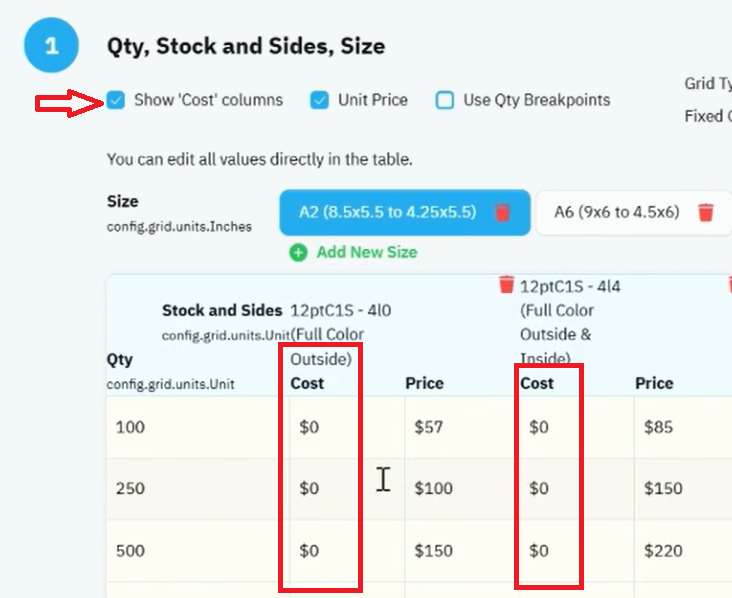This screenshot has height=598, width=732.
Task: Delete the A6 size with trash icon
Action: click(706, 212)
